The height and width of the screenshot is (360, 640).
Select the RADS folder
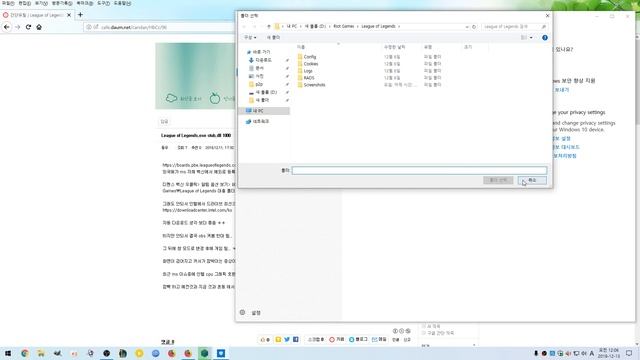click(x=309, y=78)
